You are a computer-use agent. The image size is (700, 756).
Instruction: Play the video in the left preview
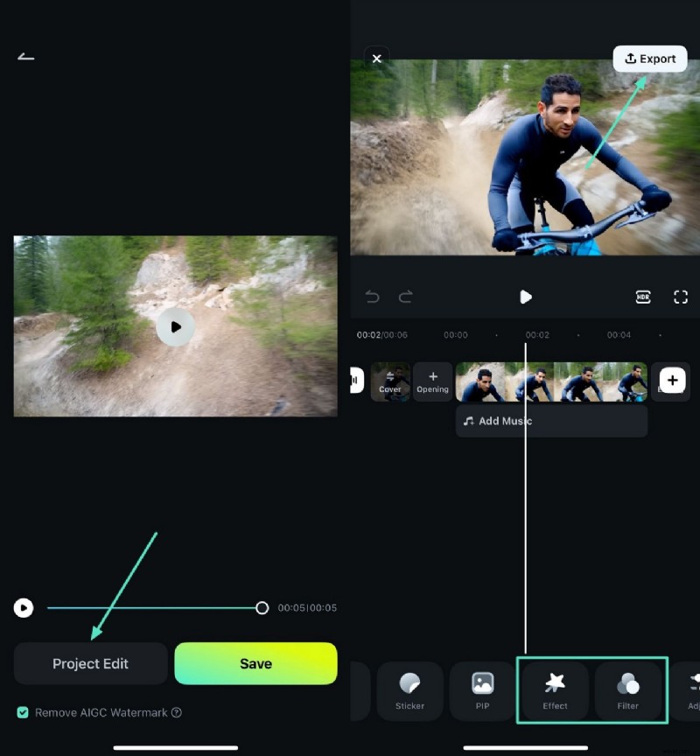pyautogui.click(x=176, y=325)
